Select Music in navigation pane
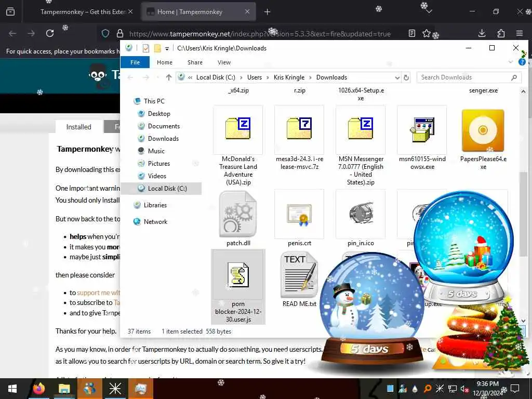This screenshot has width=532, height=399. [156, 151]
